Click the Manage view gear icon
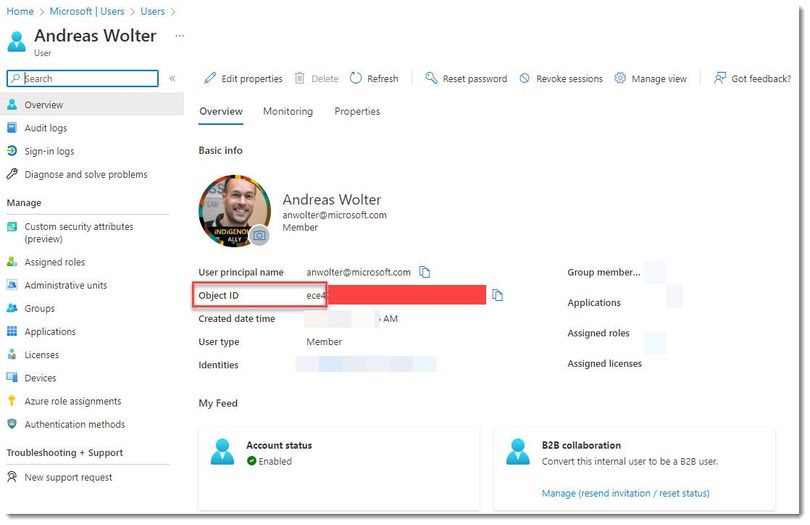The height and width of the screenshot is (525, 810). pyautogui.click(x=620, y=78)
